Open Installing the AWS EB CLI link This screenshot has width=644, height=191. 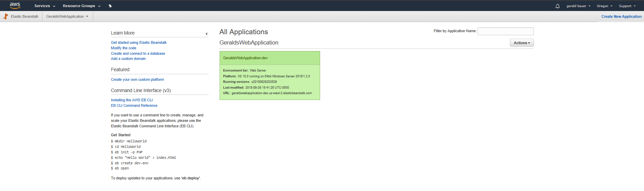tap(132, 100)
